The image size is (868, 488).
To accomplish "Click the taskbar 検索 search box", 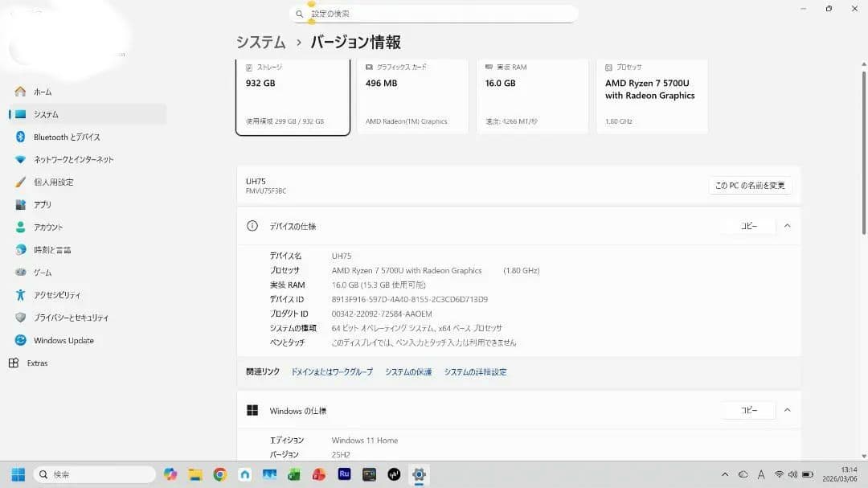I will (95, 474).
